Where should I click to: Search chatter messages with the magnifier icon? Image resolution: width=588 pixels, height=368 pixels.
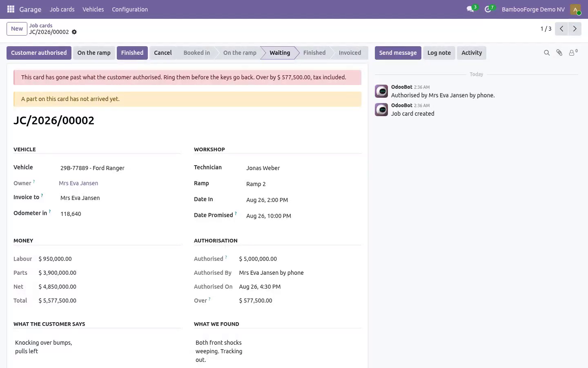pyautogui.click(x=547, y=53)
